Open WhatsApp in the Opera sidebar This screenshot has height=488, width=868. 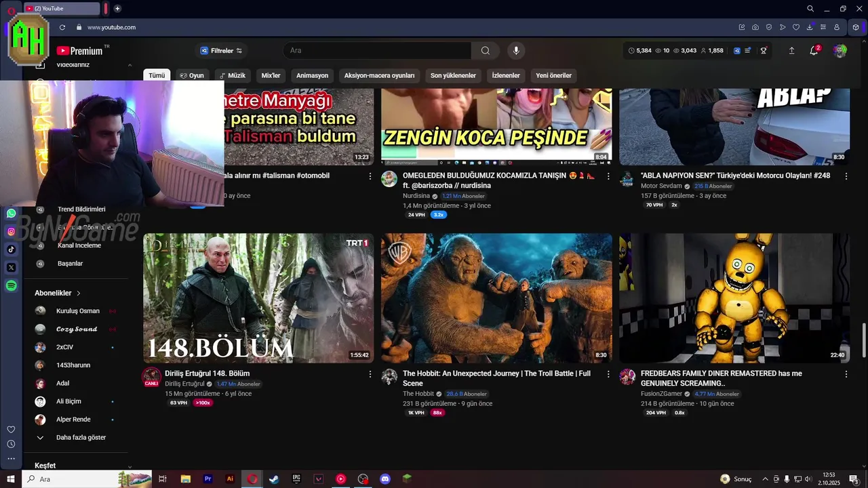11,213
